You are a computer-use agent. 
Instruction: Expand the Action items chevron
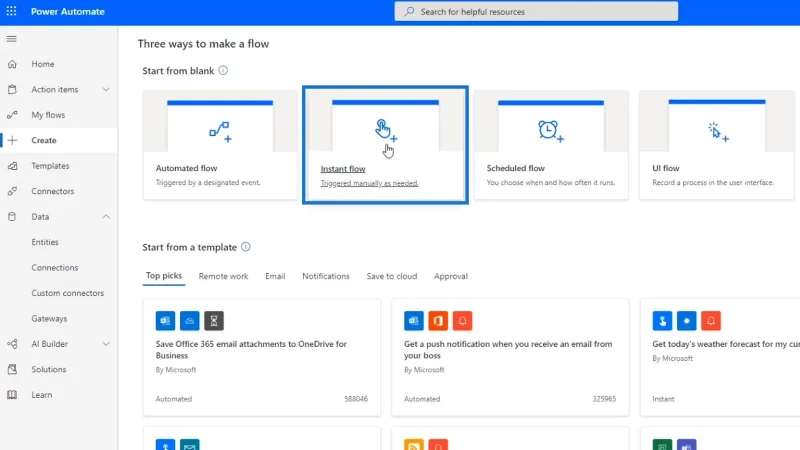(106, 89)
